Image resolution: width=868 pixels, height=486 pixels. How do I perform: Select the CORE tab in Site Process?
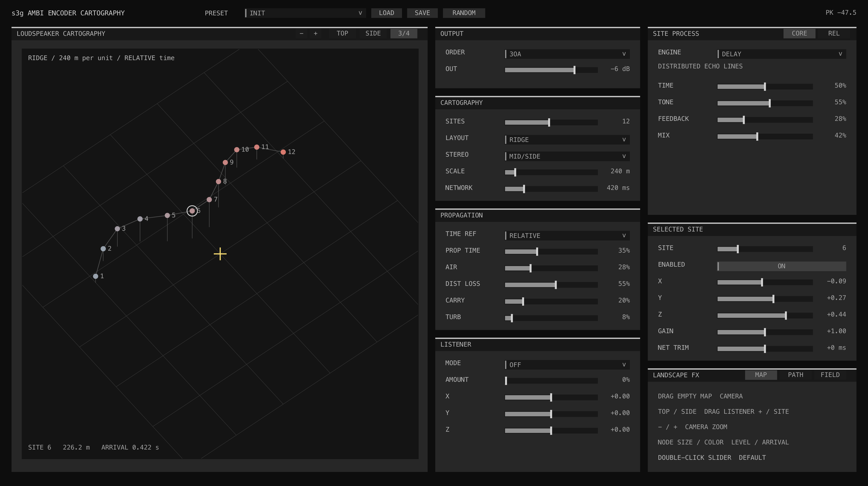pyautogui.click(x=799, y=33)
